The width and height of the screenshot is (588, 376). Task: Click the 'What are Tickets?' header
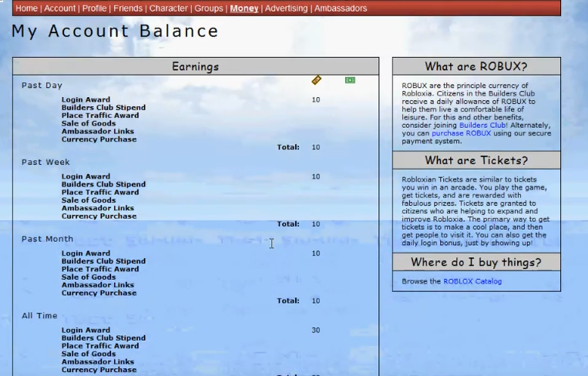476,160
